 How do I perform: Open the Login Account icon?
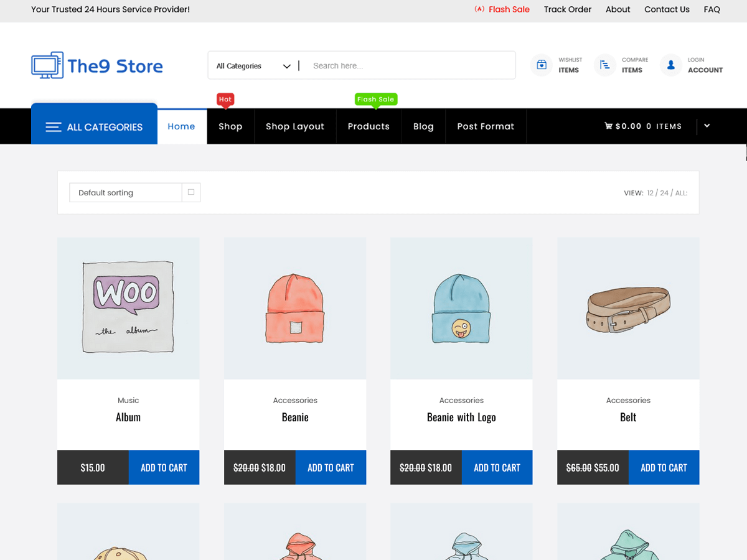[x=670, y=65]
